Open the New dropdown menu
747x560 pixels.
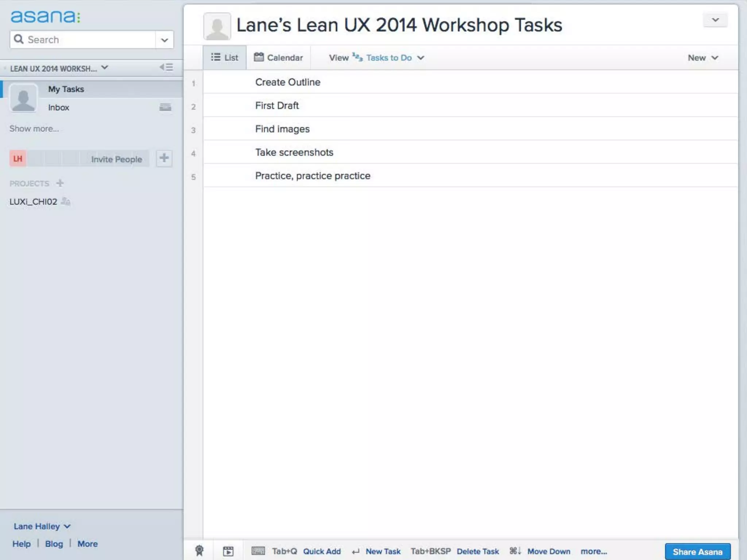click(703, 58)
